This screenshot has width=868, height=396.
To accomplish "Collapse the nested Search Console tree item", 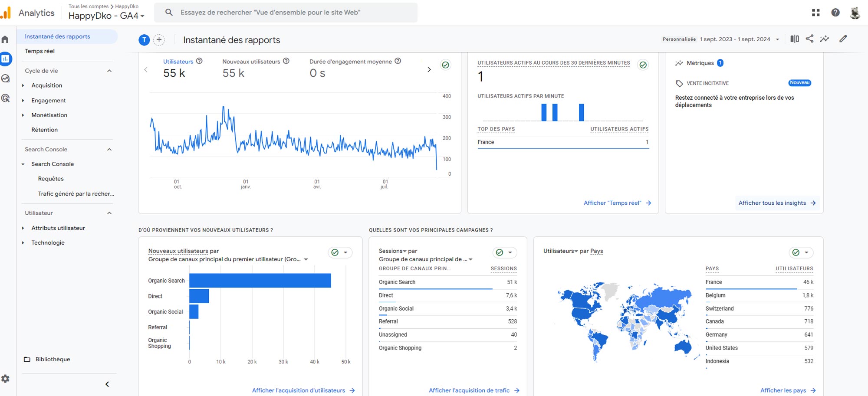I will pyautogui.click(x=23, y=164).
